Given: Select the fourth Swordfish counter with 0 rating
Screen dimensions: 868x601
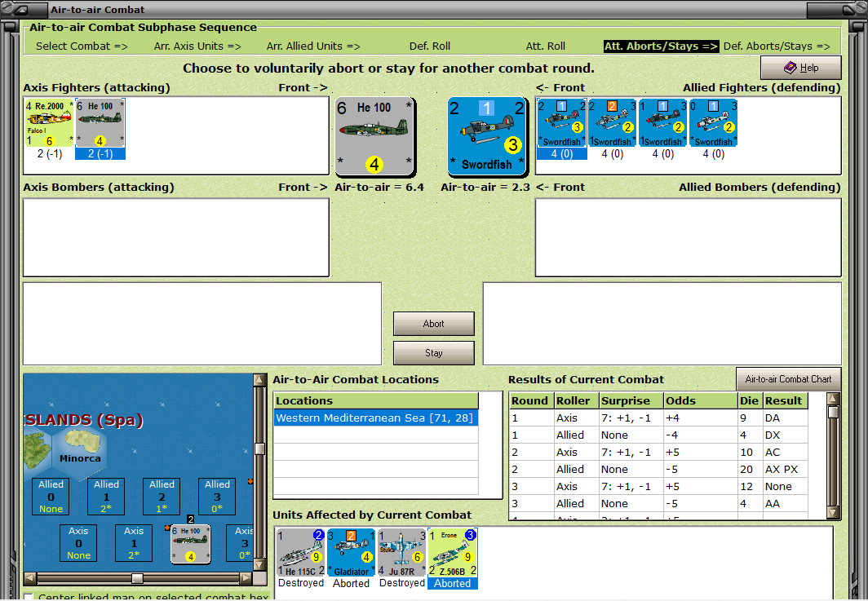Looking at the screenshot, I should click(714, 123).
